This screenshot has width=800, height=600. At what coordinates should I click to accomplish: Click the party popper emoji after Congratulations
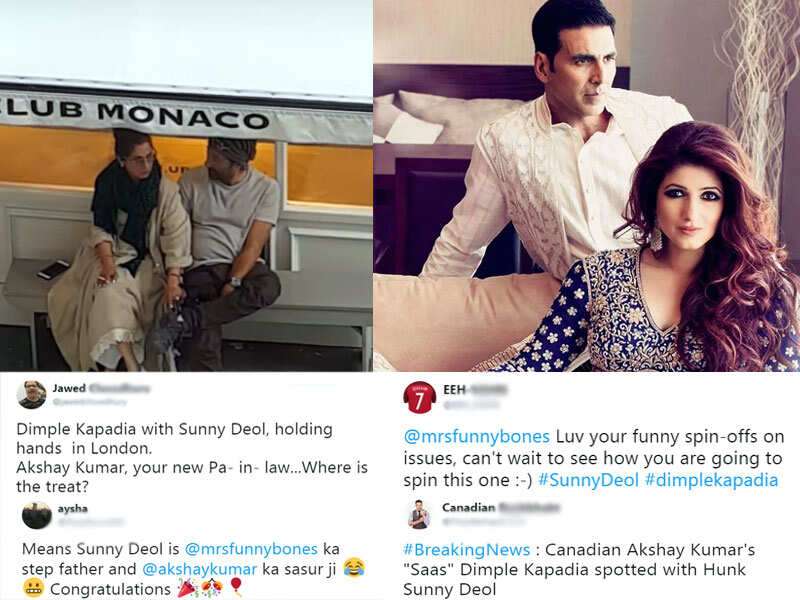click(187, 588)
